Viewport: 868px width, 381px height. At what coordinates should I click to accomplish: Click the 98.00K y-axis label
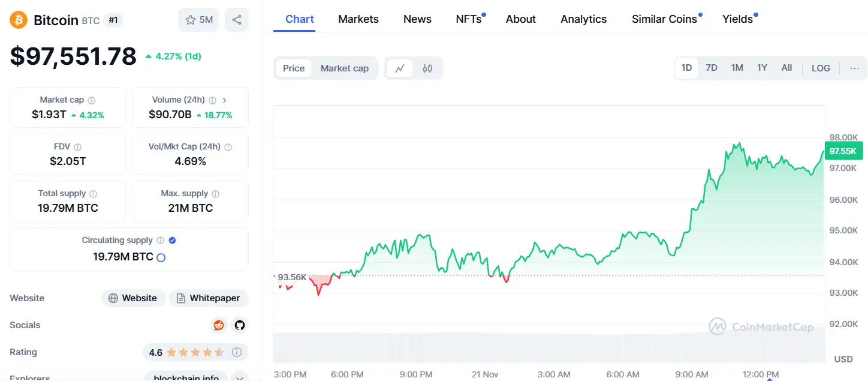[843, 137]
